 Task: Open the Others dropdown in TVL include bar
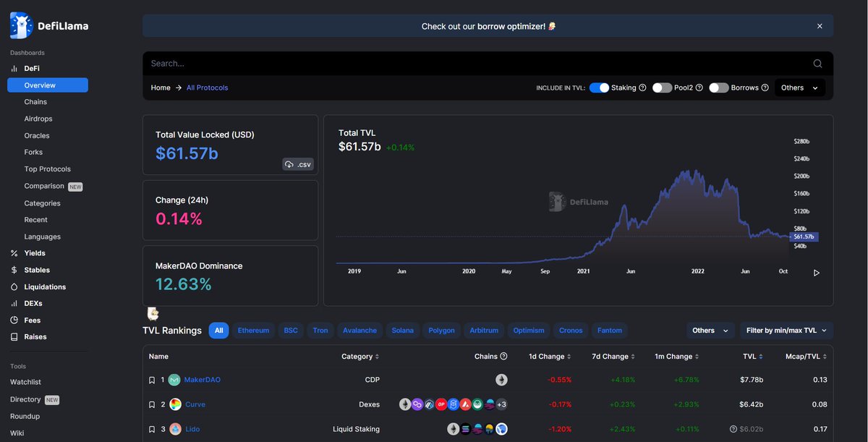point(800,88)
